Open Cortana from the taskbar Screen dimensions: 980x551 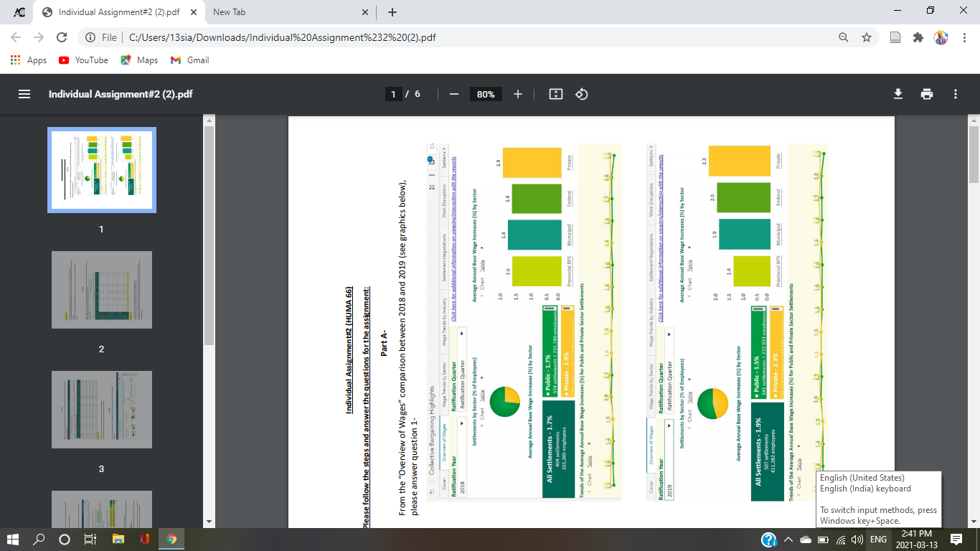65,540
